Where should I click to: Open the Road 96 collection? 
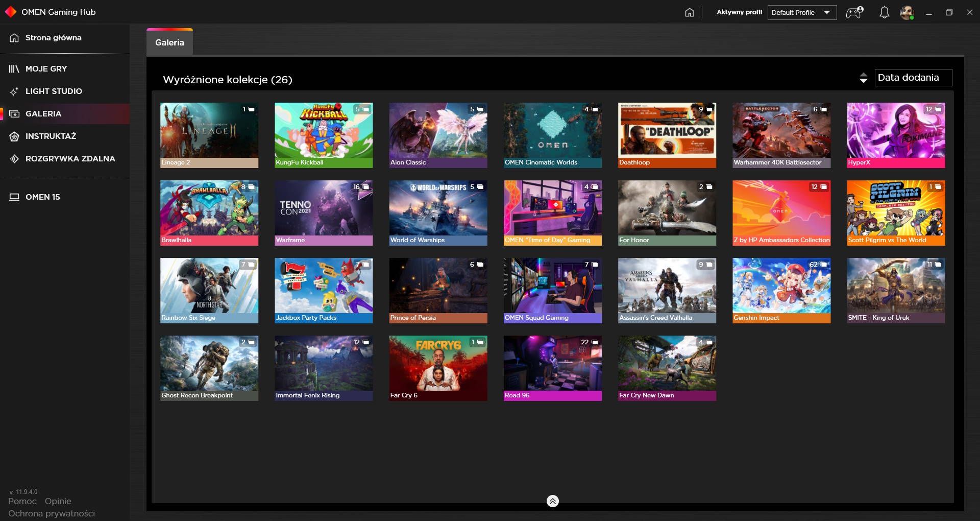coord(553,368)
